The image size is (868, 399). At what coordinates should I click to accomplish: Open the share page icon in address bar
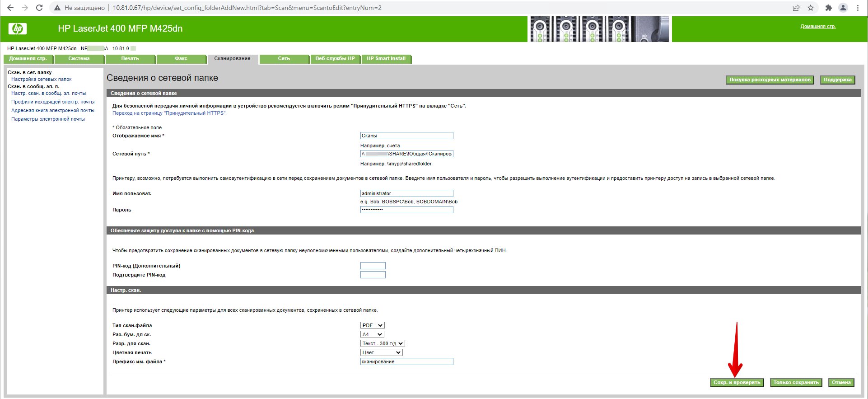coord(796,8)
